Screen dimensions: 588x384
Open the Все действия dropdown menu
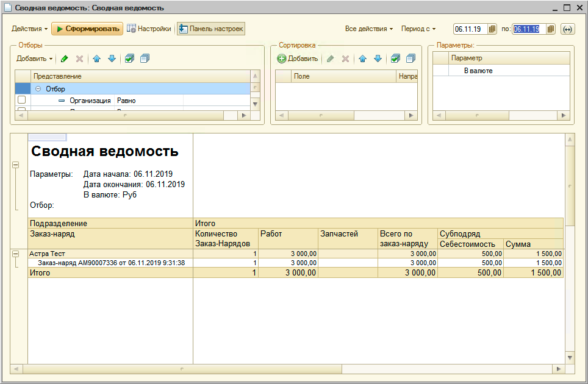[x=369, y=29]
